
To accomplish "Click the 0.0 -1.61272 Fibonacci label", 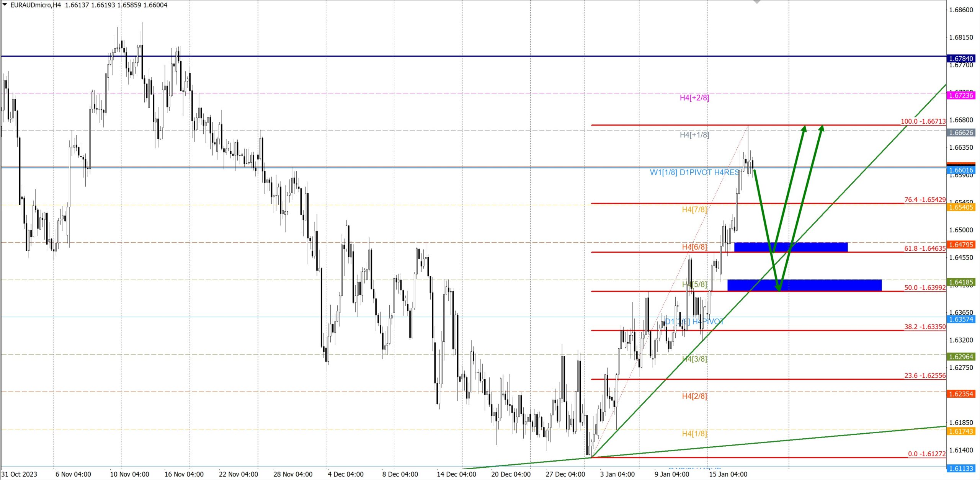I will pos(926,454).
